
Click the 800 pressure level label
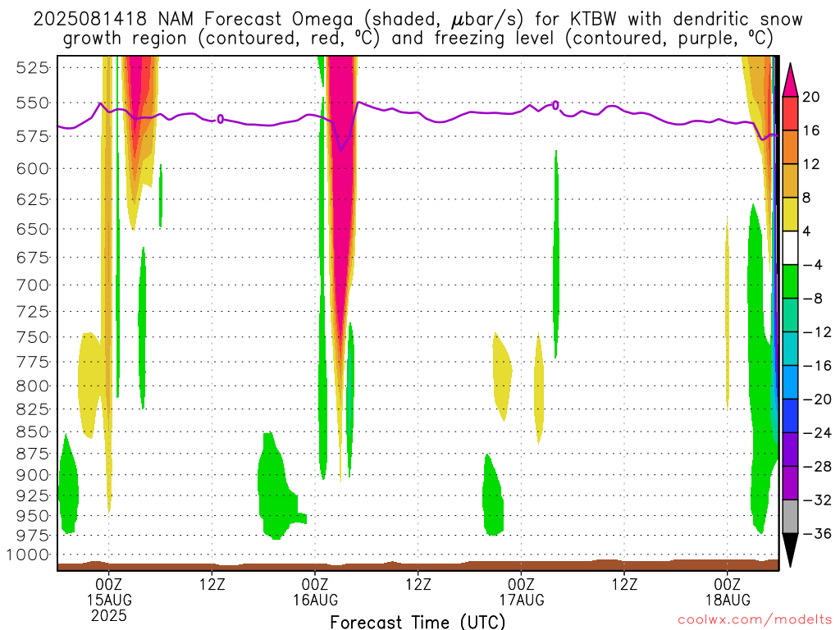point(33,386)
